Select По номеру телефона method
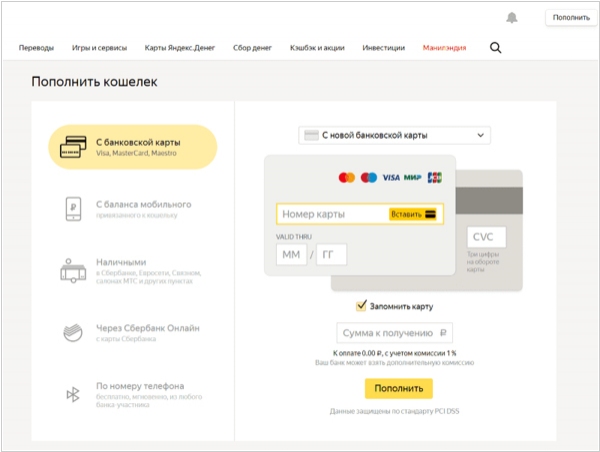Image resolution: width=600 pixels, height=452 pixels. [132, 394]
